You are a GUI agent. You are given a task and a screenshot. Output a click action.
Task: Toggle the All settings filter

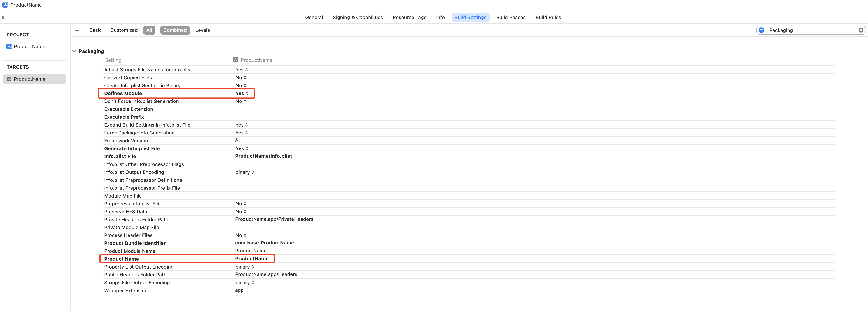click(x=149, y=30)
